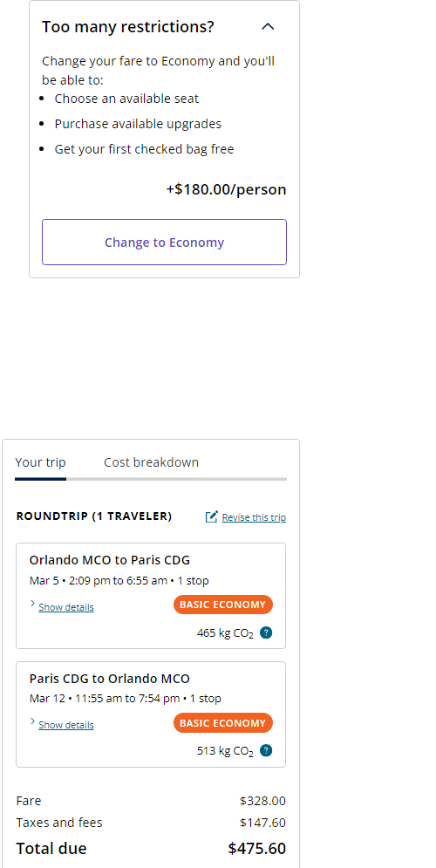The height and width of the screenshot is (868, 436).
Task: Click the Change to Economy button
Action: 164,242
